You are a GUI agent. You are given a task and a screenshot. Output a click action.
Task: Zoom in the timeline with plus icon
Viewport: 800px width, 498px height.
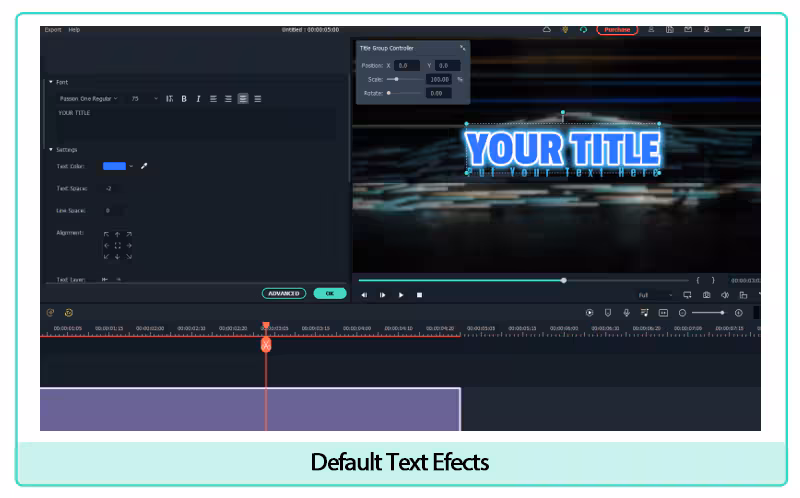click(x=738, y=313)
